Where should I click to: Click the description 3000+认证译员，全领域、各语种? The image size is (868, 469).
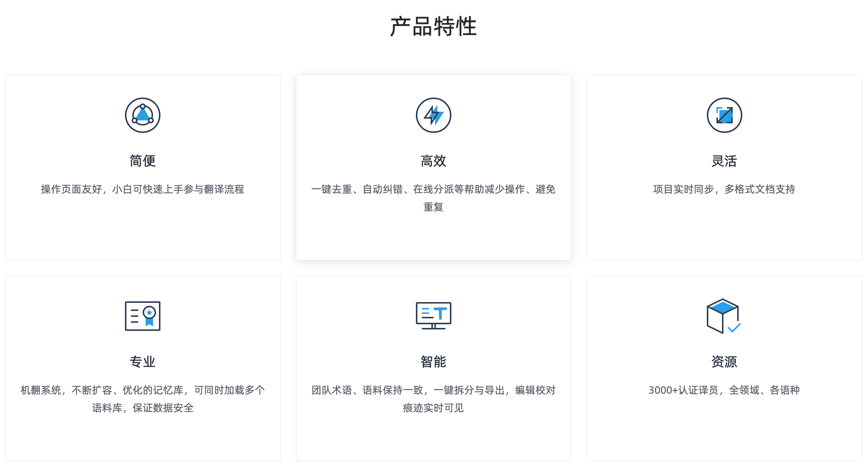pyautogui.click(x=725, y=390)
